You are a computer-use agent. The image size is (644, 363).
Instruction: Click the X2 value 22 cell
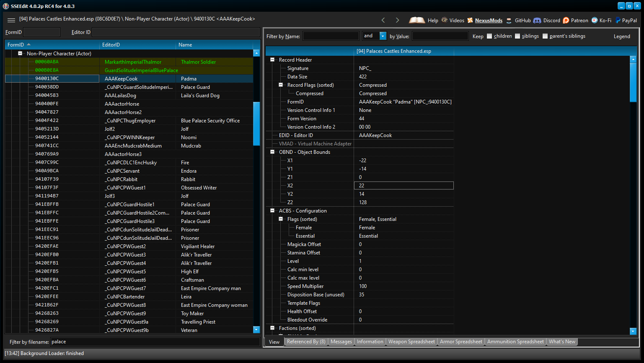404,186
